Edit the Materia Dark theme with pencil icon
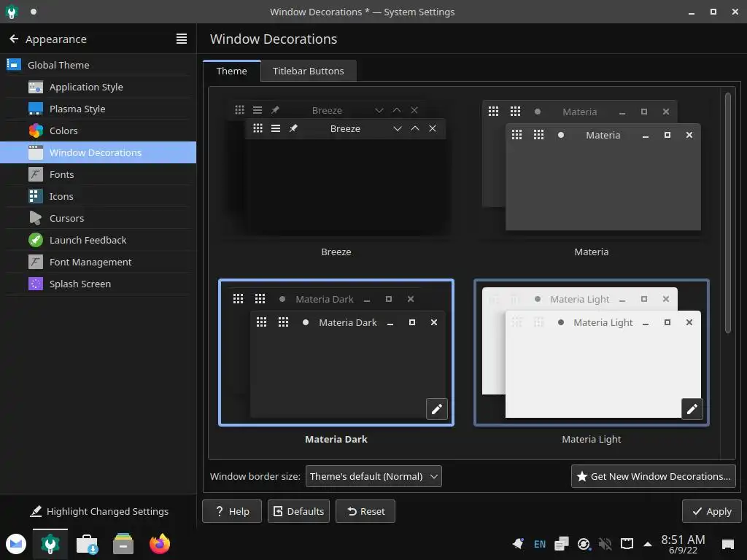The width and height of the screenshot is (747, 560). pyautogui.click(x=436, y=408)
